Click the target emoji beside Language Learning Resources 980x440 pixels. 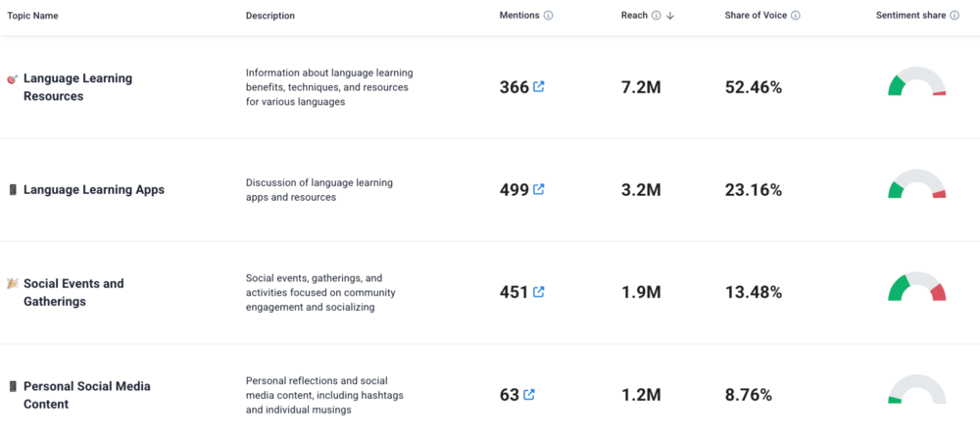pos(13,79)
